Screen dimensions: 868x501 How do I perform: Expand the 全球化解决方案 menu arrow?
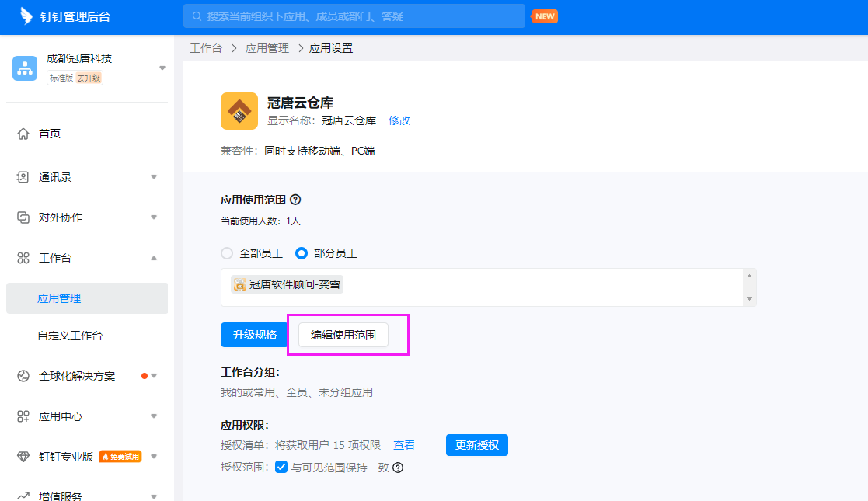(x=154, y=376)
